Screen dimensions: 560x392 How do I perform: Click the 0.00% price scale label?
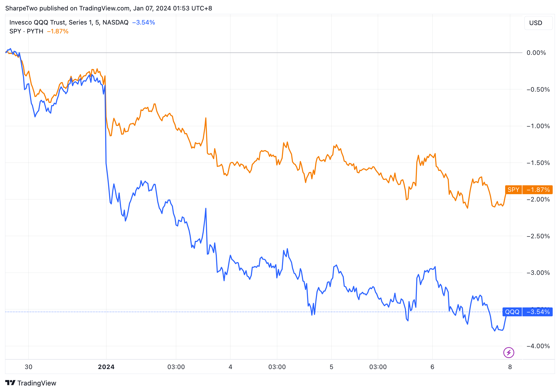click(536, 53)
